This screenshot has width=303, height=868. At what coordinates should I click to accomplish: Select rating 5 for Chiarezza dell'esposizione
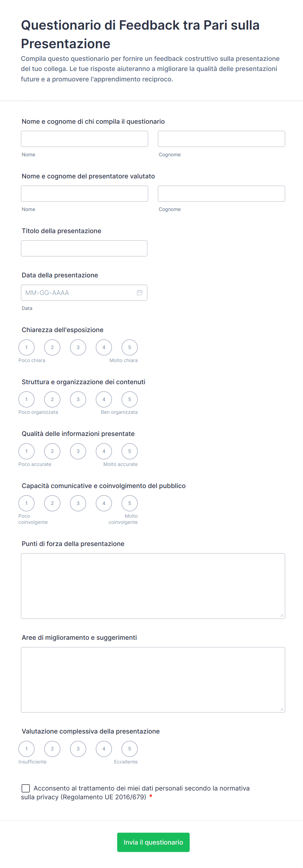click(129, 347)
